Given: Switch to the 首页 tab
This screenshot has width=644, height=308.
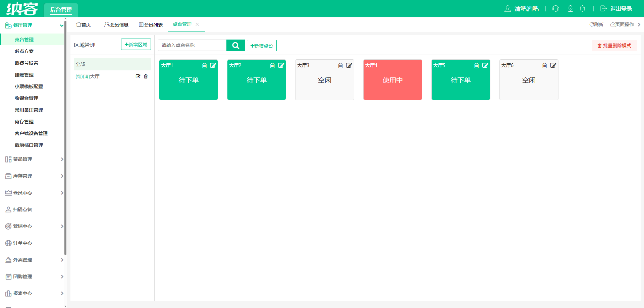Looking at the screenshot, I should click(84, 24).
